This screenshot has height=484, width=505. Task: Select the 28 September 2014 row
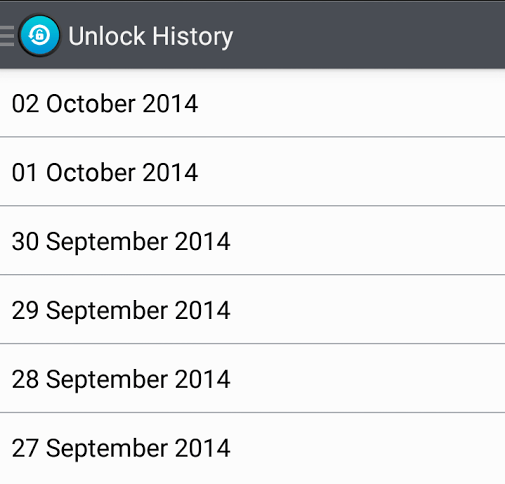252,378
